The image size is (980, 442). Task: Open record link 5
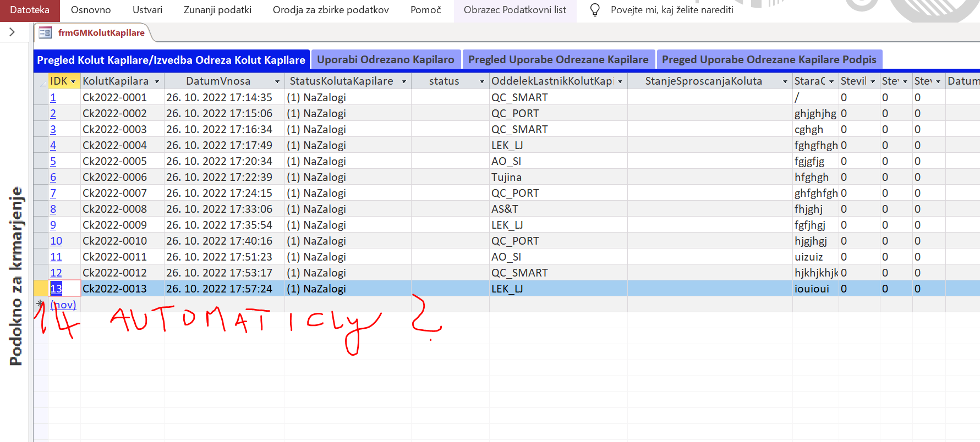[x=53, y=161]
